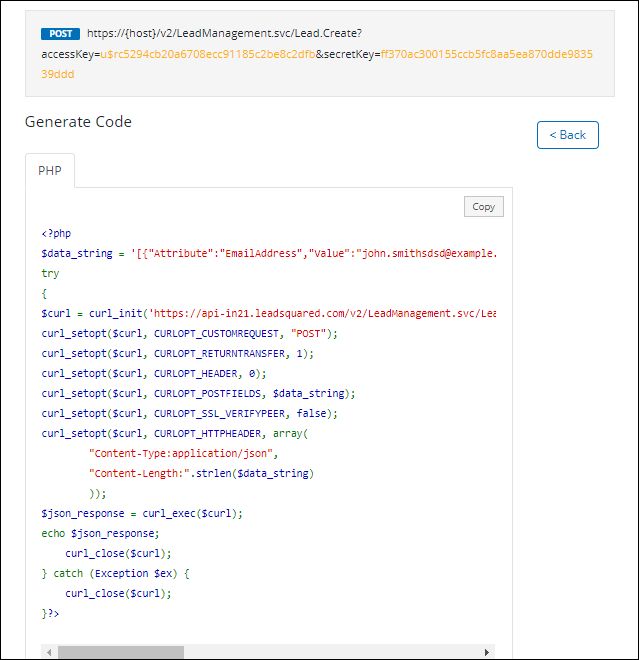Click the orange secretKey value in URL
The width and height of the screenshot is (639, 660).
tap(317, 64)
